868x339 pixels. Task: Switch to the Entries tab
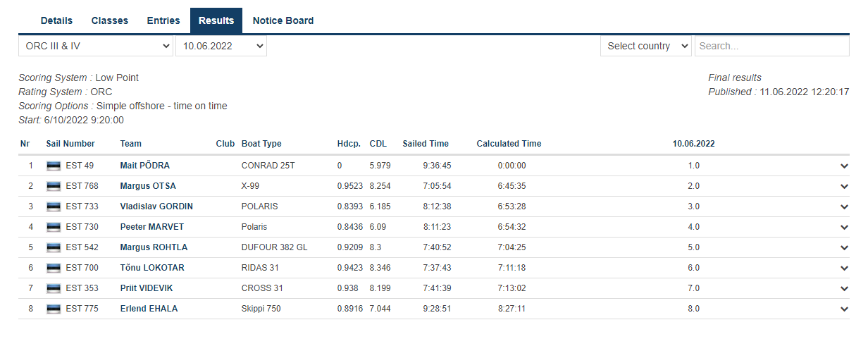point(163,20)
